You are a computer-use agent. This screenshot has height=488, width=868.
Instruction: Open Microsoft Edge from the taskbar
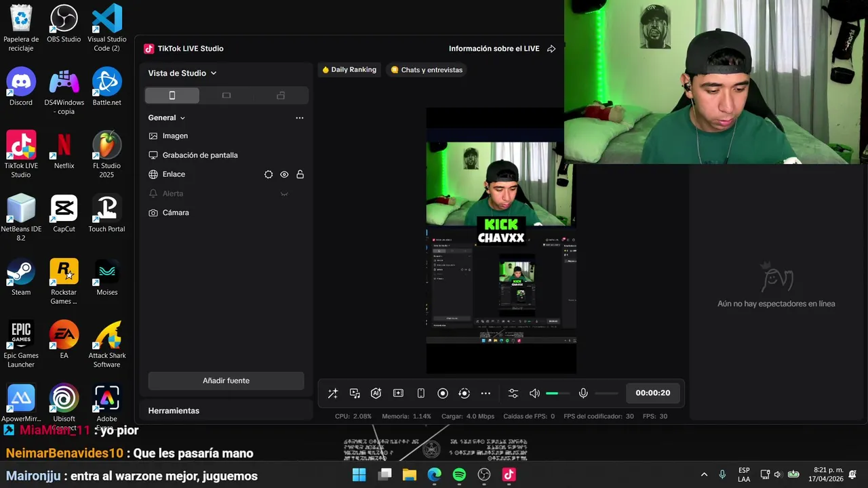click(434, 474)
